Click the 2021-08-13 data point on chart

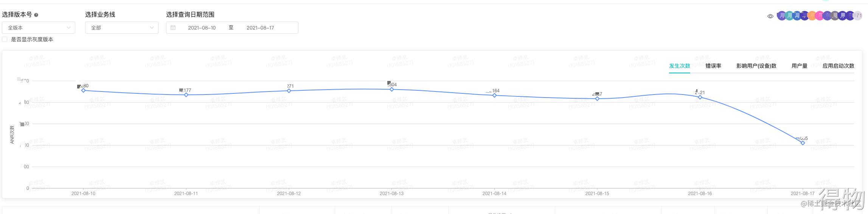pos(392,89)
